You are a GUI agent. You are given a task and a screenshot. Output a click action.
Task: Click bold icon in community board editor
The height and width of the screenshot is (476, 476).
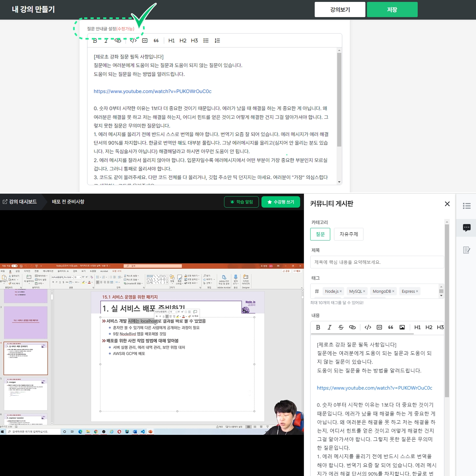click(x=318, y=327)
